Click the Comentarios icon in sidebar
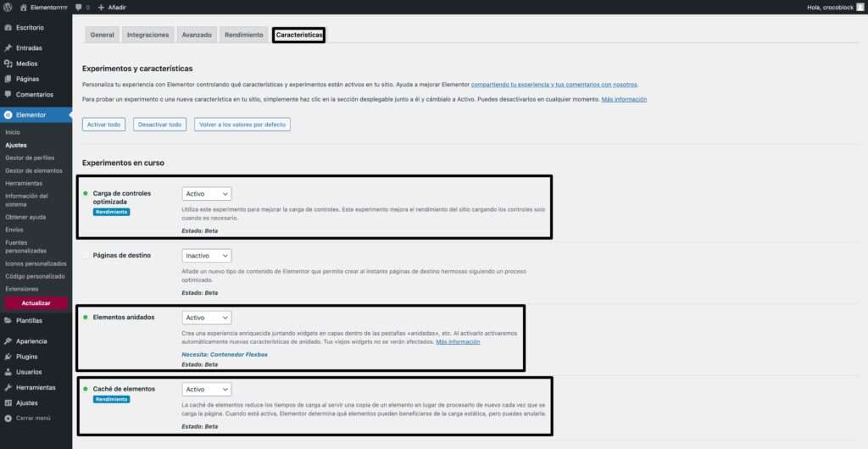 [x=8, y=95]
